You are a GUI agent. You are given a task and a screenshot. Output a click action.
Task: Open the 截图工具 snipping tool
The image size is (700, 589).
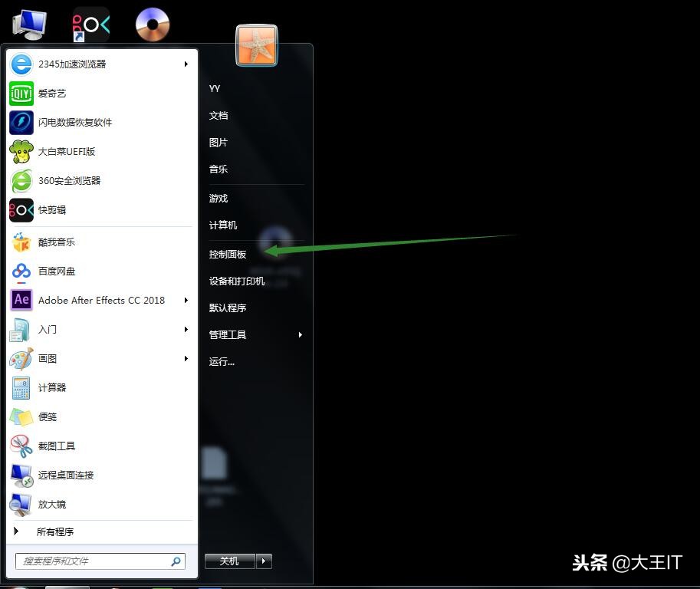pyautogui.click(x=57, y=446)
